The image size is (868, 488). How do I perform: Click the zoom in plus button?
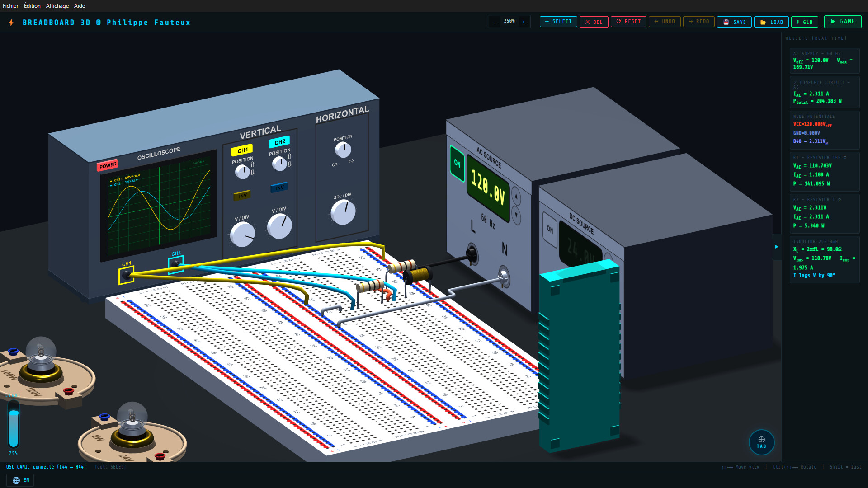click(x=524, y=22)
